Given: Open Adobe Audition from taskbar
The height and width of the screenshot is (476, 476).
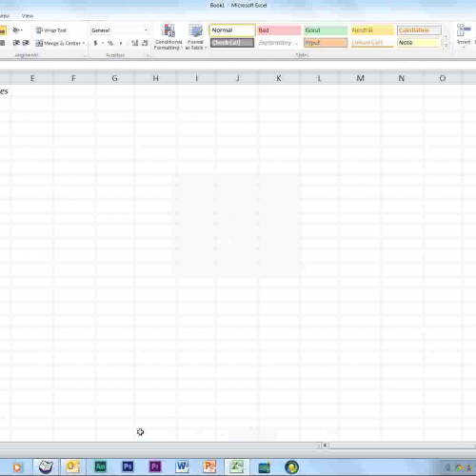Looking at the screenshot, I should pos(100,466).
